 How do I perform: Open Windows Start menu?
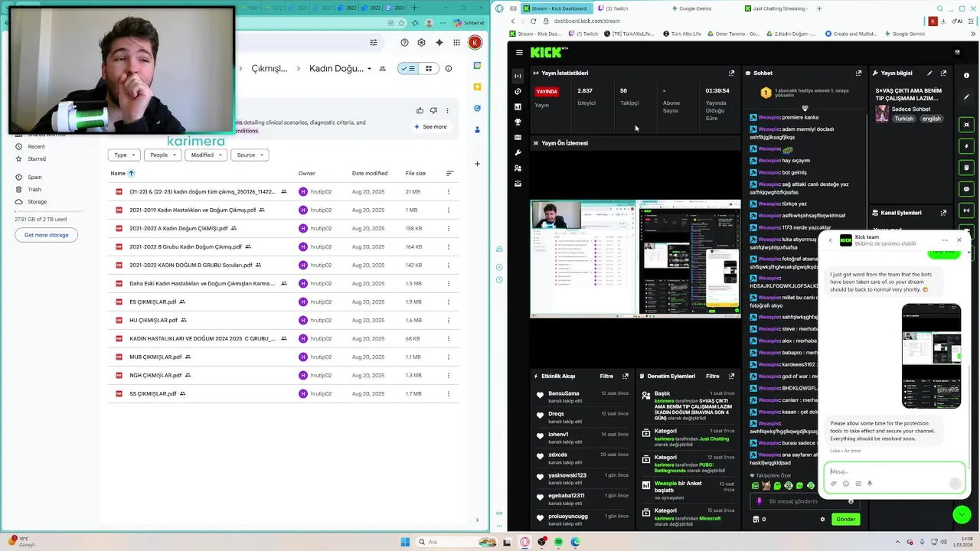coord(405,542)
